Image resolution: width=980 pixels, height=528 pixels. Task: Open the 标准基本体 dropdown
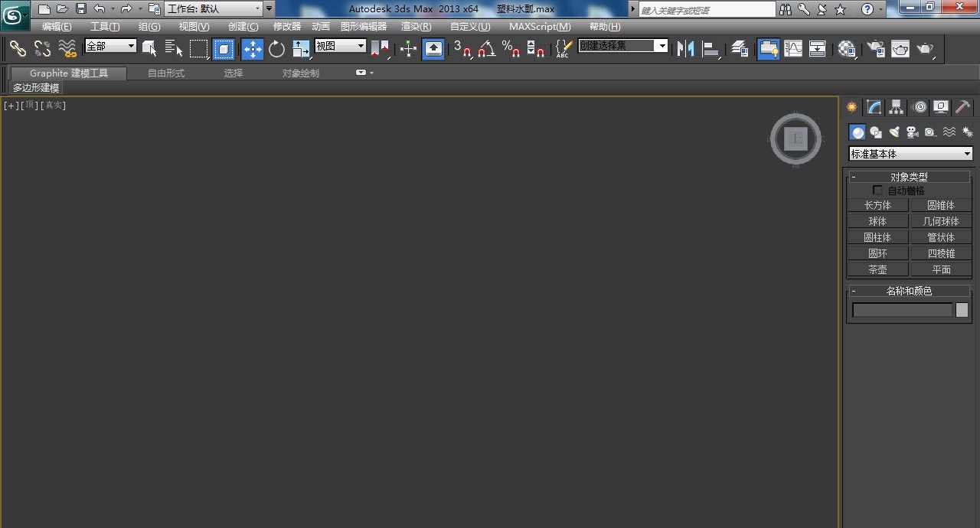[x=910, y=154]
